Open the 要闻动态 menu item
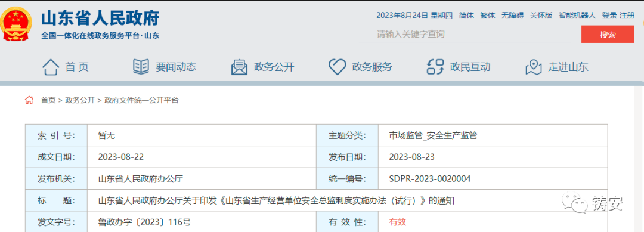644x232 pixels. (176, 67)
